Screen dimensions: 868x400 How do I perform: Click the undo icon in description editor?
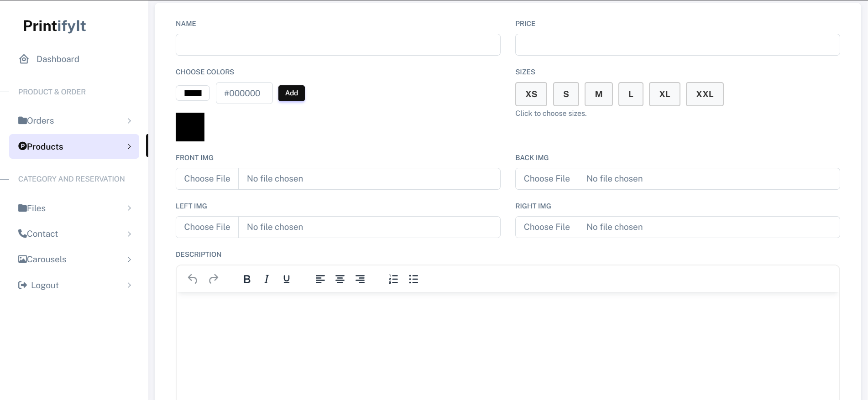point(193,279)
